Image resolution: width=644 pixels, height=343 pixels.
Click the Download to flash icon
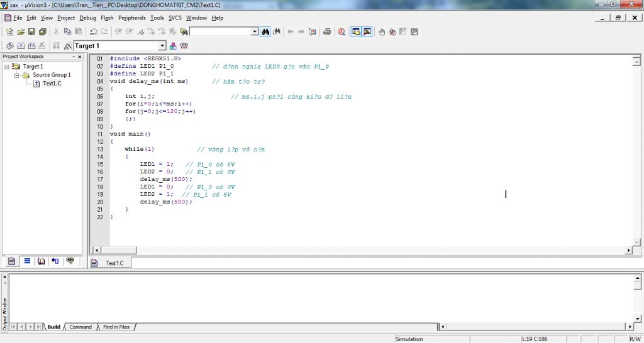[56, 45]
